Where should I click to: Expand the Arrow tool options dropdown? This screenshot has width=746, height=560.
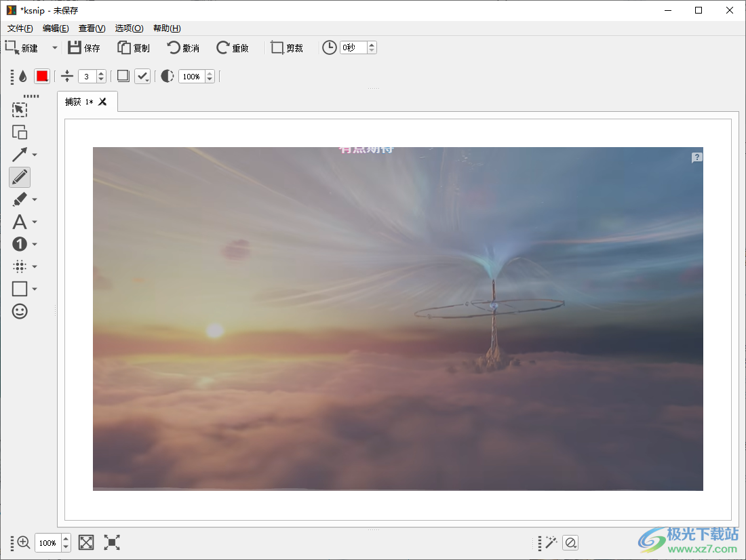click(x=35, y=155)
